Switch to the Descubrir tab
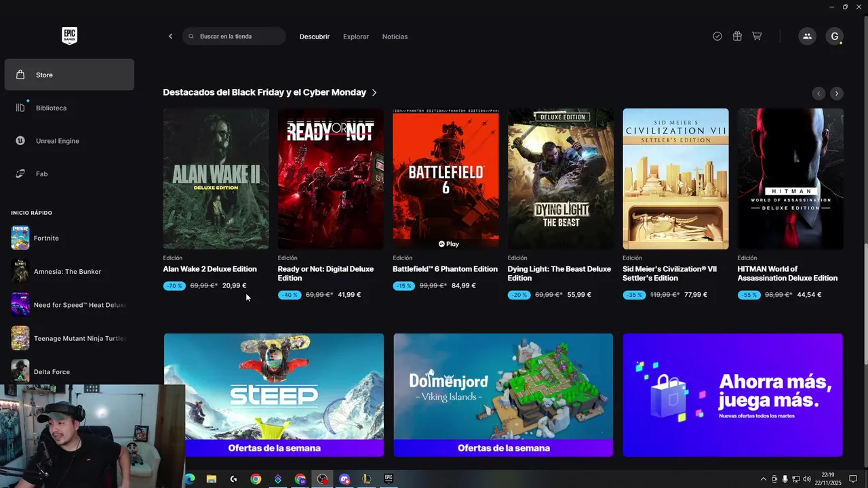 click(x=315, y=37)
